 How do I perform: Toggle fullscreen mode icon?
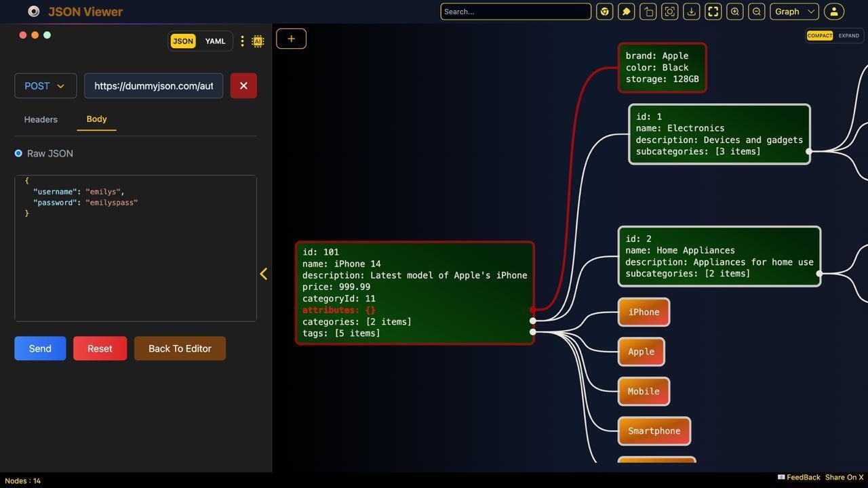713,12
